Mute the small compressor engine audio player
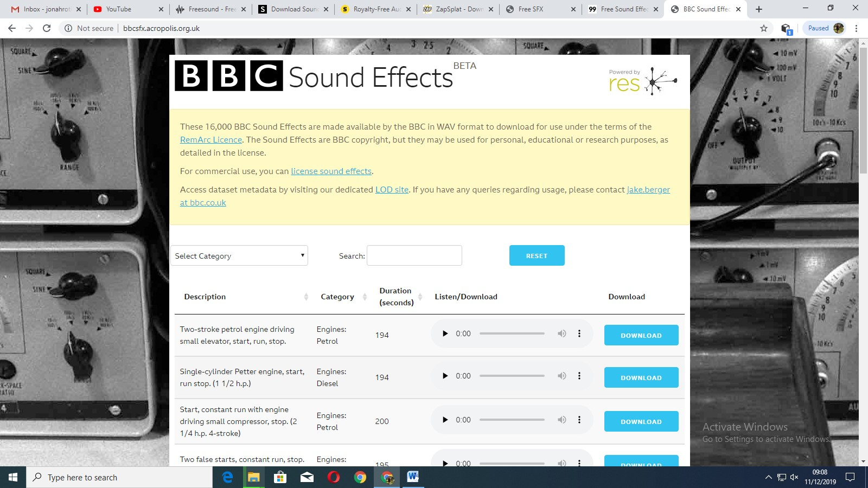The height and width of the screenshot is (488, 868). [x=561, y=420]
